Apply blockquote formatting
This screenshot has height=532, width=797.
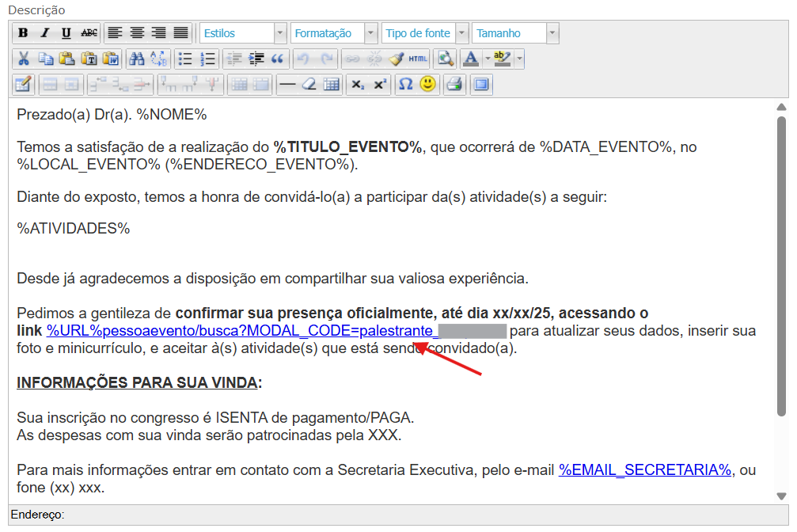click(278, 59)
